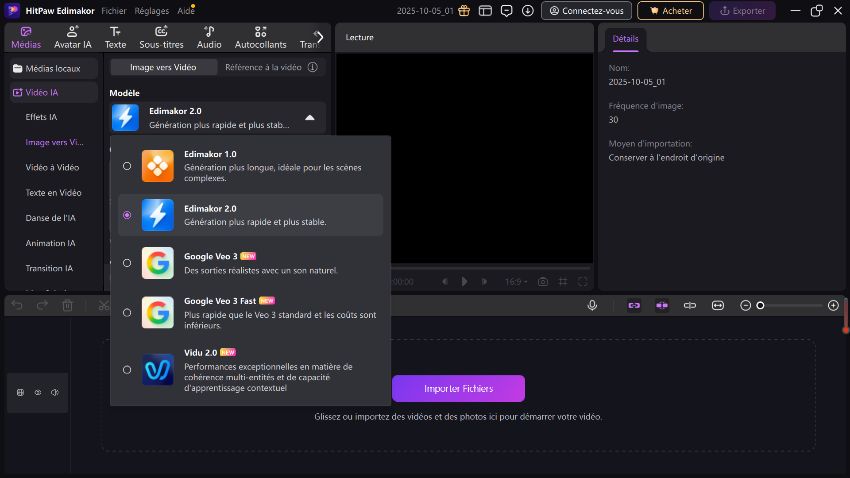Choose the Vidu 2.0 radio button
This screenshot has width=850, height=478.
[127, 369]
